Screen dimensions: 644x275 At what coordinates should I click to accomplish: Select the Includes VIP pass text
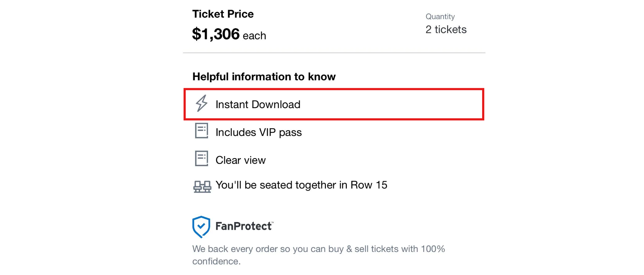click(x=259, y=132)
